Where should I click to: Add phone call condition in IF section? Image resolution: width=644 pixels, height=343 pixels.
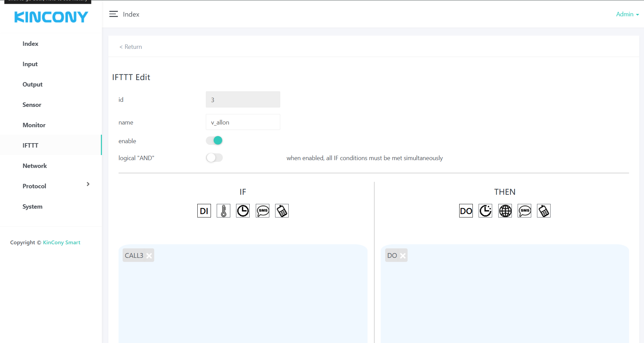point(282,211)
